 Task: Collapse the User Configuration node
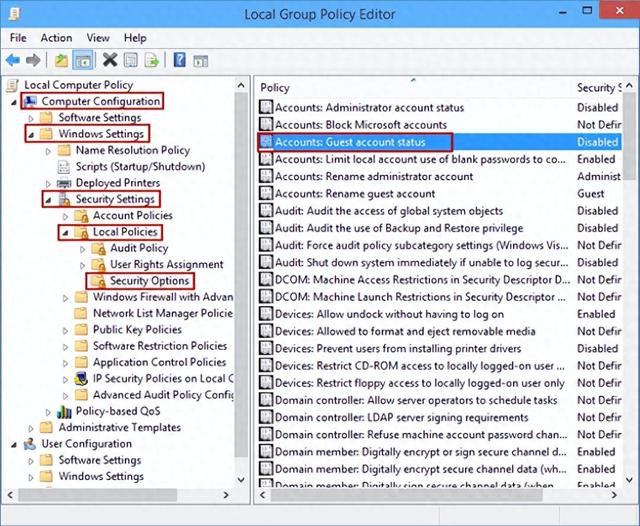(14, 445)
